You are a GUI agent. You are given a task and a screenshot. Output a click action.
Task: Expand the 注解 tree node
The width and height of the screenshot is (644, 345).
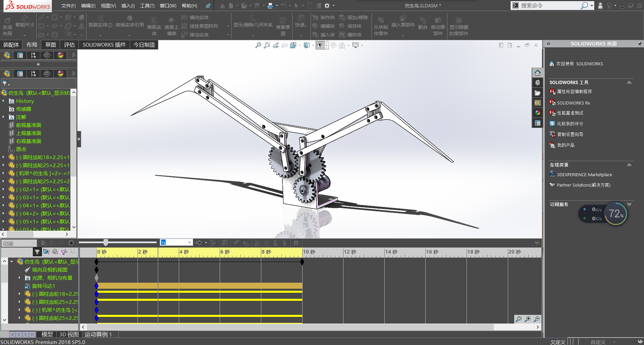(3, 117)
